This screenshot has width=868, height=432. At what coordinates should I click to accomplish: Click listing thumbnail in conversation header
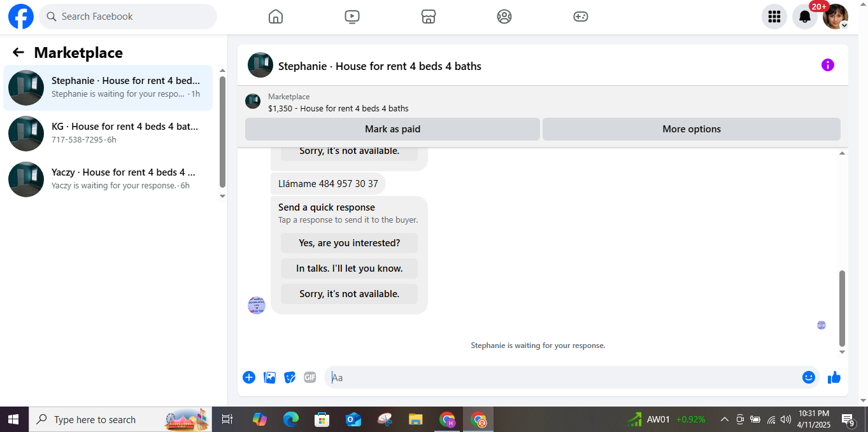click(260, 65)
